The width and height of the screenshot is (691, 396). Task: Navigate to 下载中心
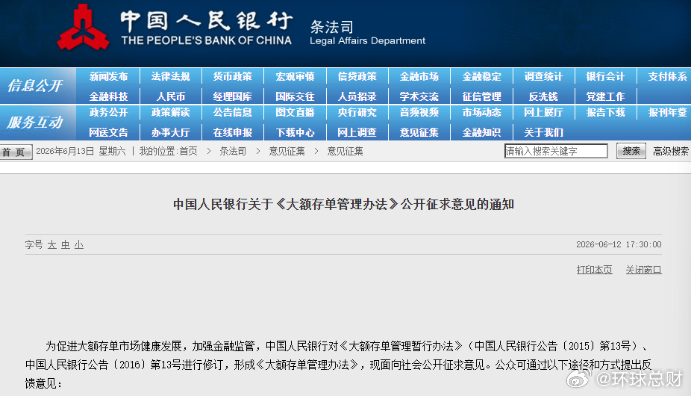click(295, 132)
